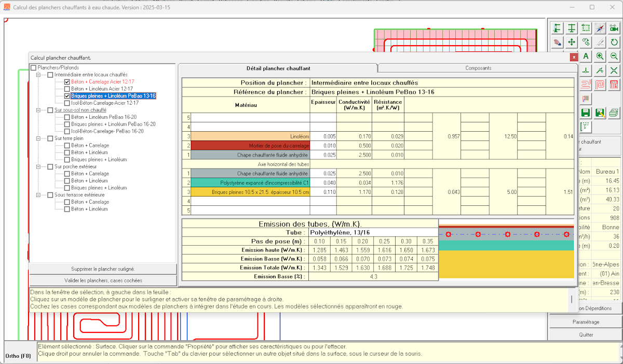Viewport: 623px width, 364px height.
Task: Tick the Isol-Béton-Carrelage-Acier 12-17 checkbox
Action: click(x=67, y=103)
